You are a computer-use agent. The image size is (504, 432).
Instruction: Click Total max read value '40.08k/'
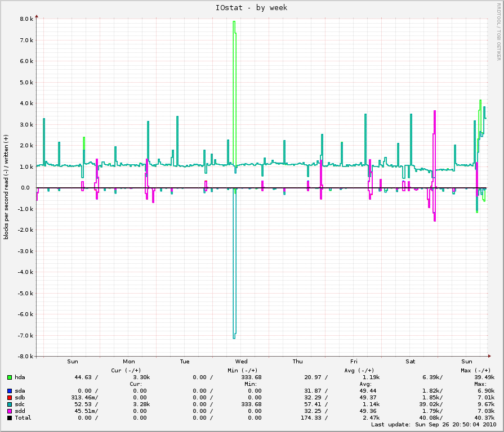pyautogui.click(x=431, y=418)
